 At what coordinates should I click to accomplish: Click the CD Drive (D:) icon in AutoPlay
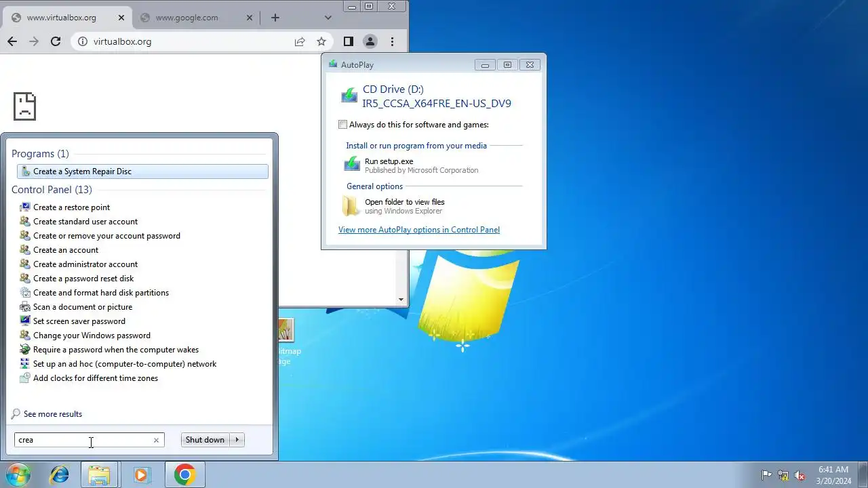click(x=349, y=96)
